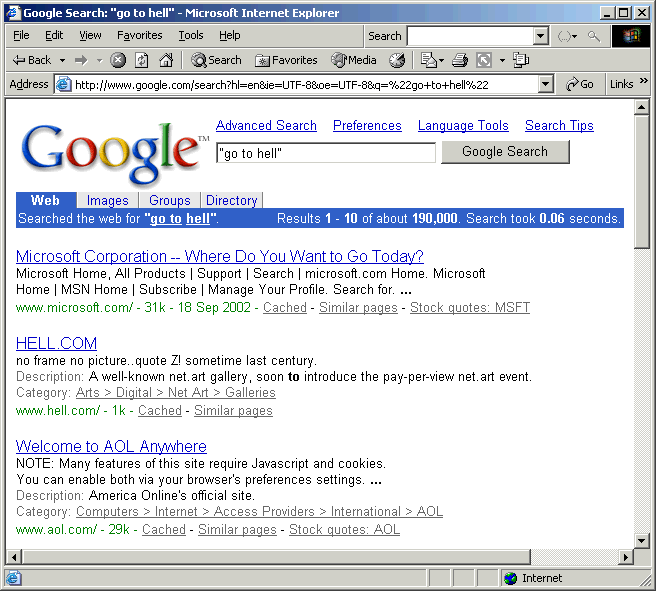The width and height of the screenshot is (656, 591).
Task: Click the Windows logo throbber
Action: tap(631, 36)
